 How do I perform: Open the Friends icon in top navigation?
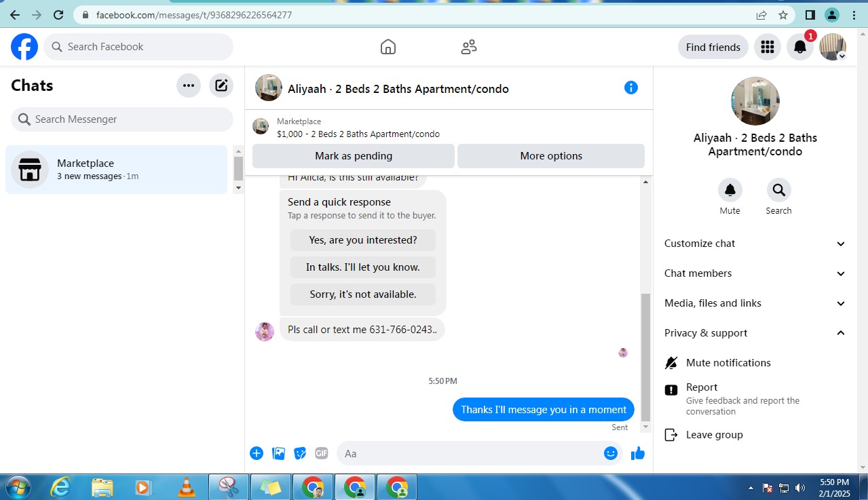click(469, 47)
